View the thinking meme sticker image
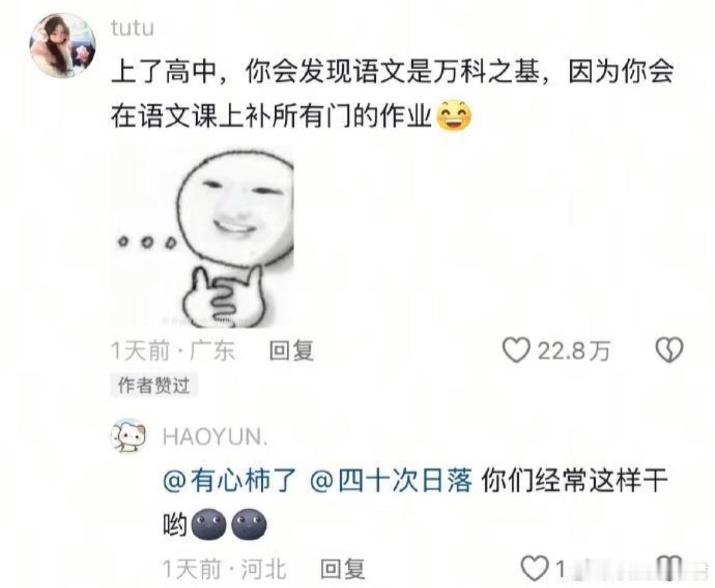 point(202,236)
